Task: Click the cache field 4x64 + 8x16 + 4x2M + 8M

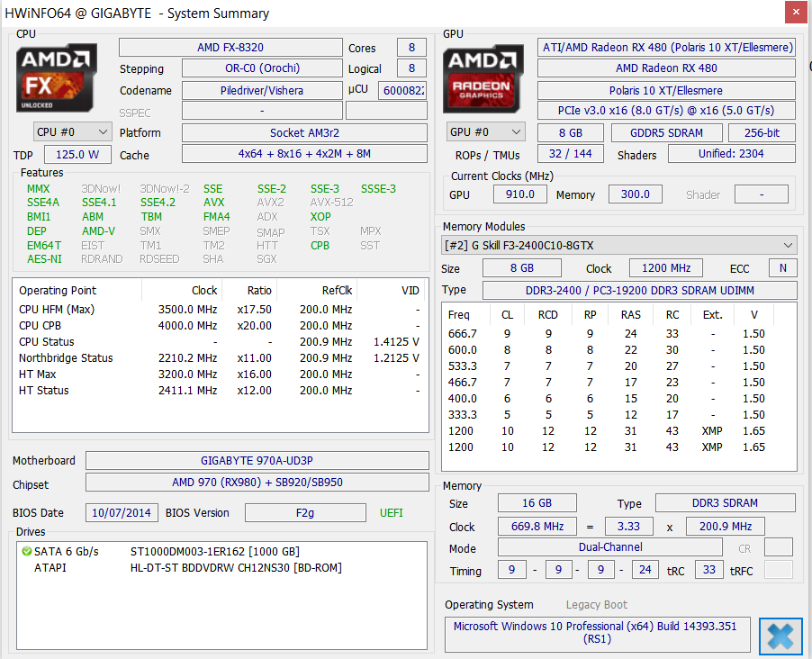Action: click(x=304, y=154)
